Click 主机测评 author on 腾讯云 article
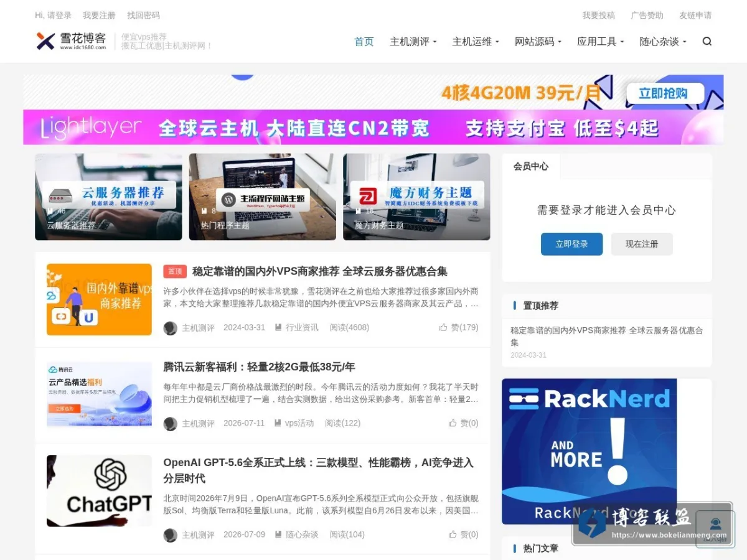Image resolution: width=747 pixels, height=560 pixels. (198, 424)
